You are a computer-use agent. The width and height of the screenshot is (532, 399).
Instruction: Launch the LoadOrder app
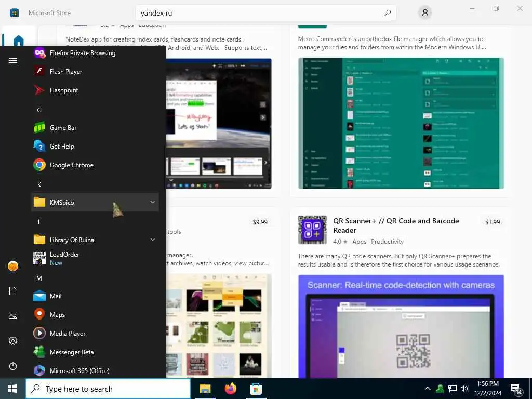(x=95, y=258)
